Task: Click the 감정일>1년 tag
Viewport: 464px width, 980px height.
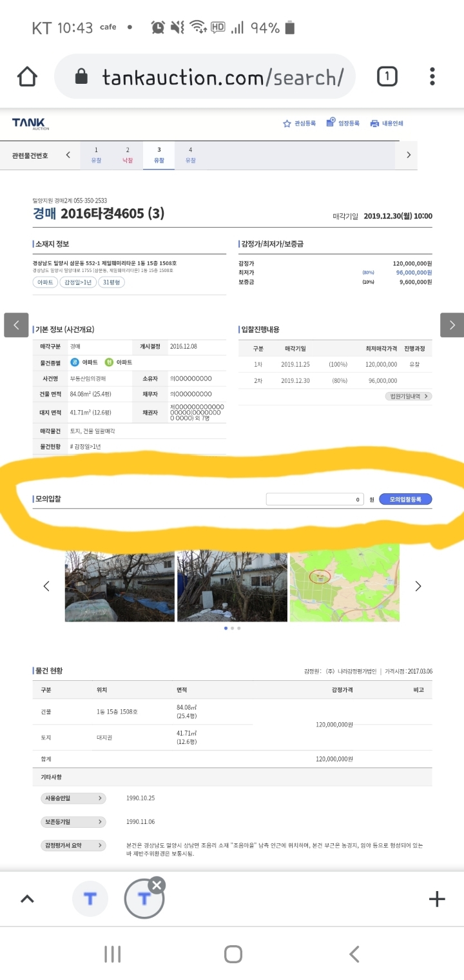Action: coord(78,282)
